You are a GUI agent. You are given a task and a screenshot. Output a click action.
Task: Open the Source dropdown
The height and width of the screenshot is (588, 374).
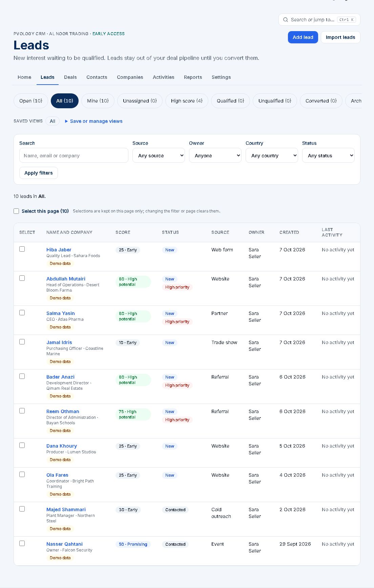[159, 155]
